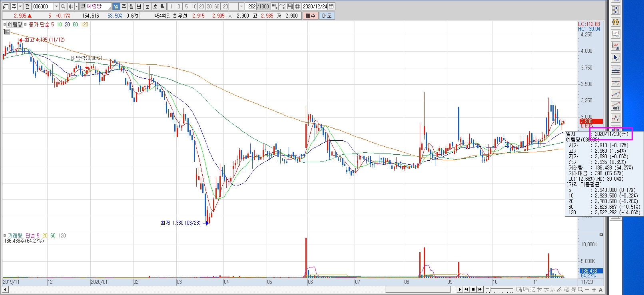Switch chart to 월 monthly period
The height and width of the screenshot is (295, 644).
point(131,6)
